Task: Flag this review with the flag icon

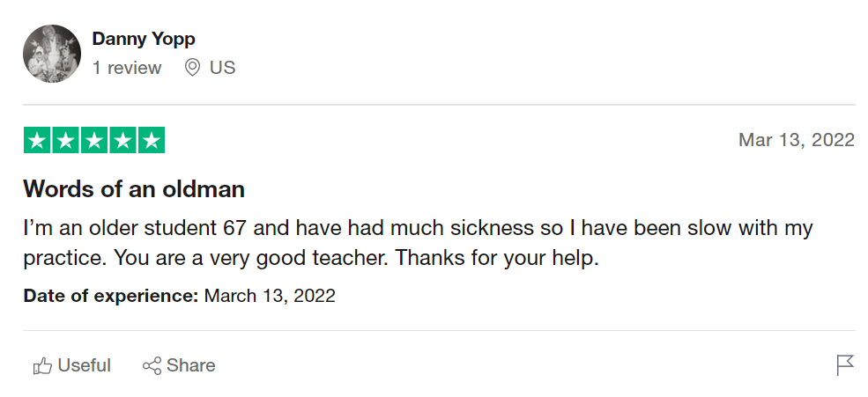Action: (845, 365)
